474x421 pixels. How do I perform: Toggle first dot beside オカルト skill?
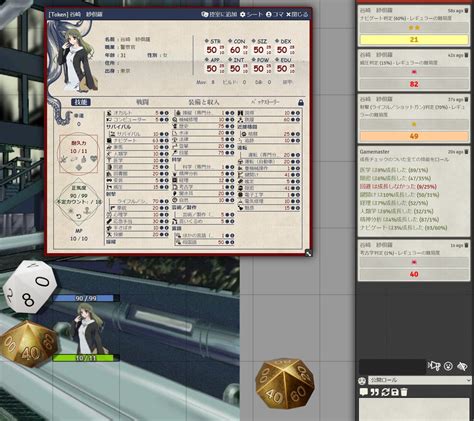click(x=162, y=113)
